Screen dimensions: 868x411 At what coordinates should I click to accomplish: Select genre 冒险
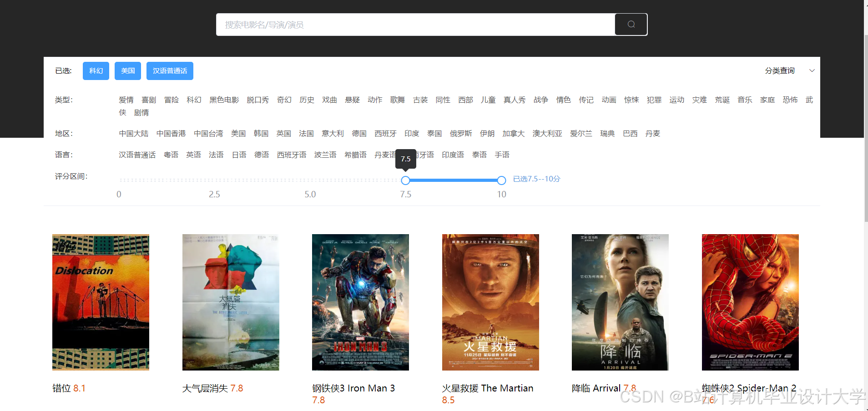pyautogui.click(x=172, y=100)
